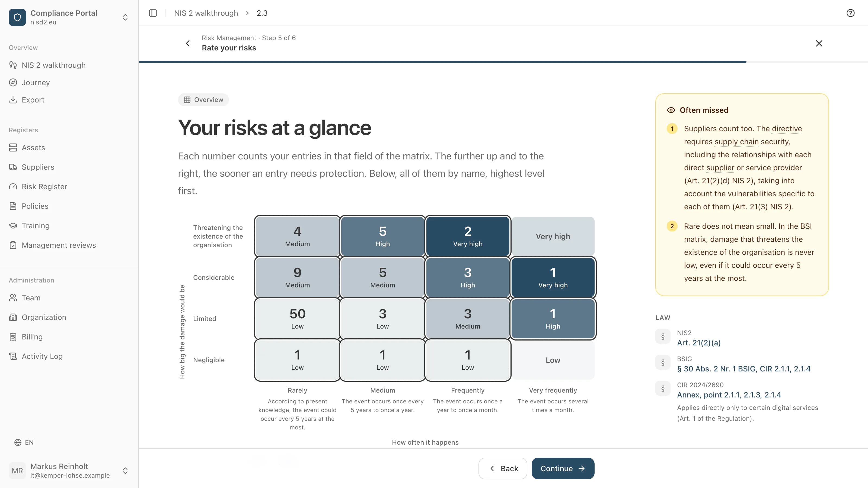
Task: Click the building icon beside Organization
Action: tap(13, 317)
